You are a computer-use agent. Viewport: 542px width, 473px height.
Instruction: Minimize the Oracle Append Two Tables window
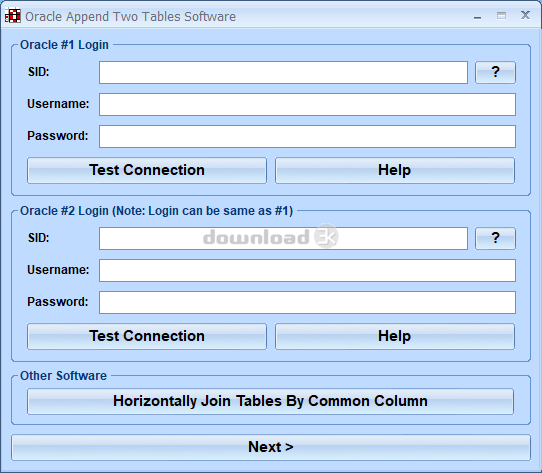(477, 16)
